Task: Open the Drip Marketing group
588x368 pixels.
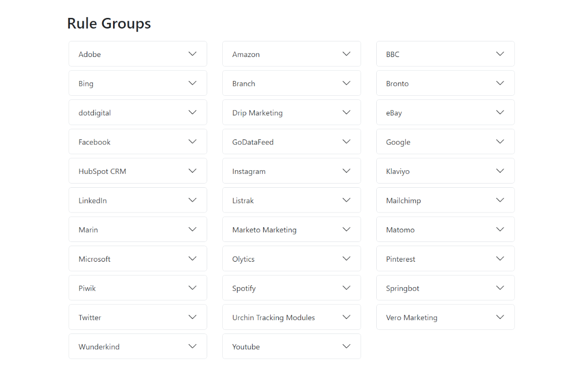Action: (x=346, y=113)
